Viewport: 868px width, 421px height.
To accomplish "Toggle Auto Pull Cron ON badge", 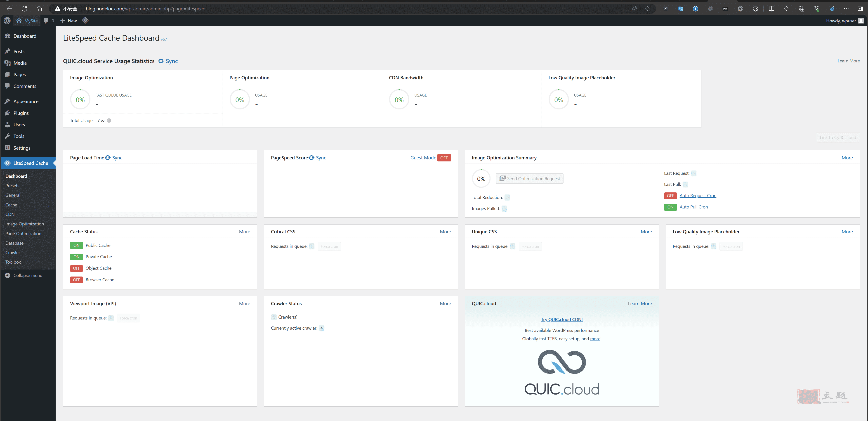I will click(670, 207).
